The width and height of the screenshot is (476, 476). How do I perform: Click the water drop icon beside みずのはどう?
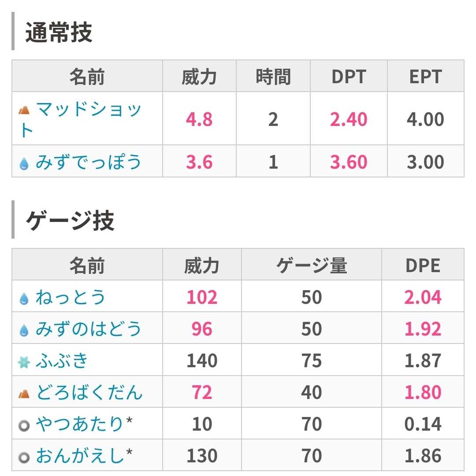click(24, 331)
